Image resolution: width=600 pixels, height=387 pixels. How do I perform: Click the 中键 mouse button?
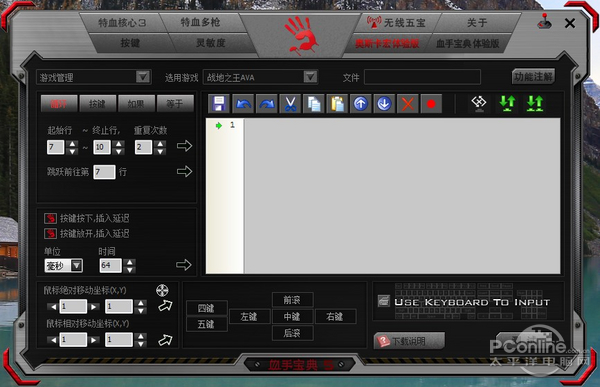[x=292, y=317]
